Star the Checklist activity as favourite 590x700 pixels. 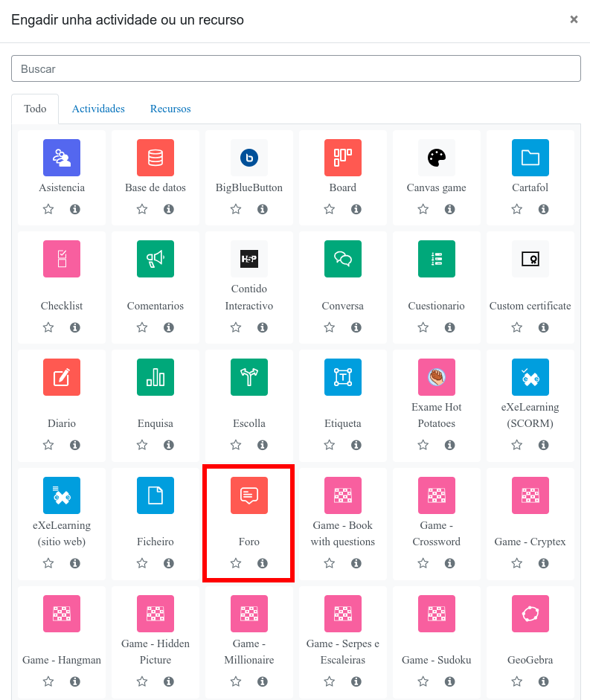(x=48, y=327)
